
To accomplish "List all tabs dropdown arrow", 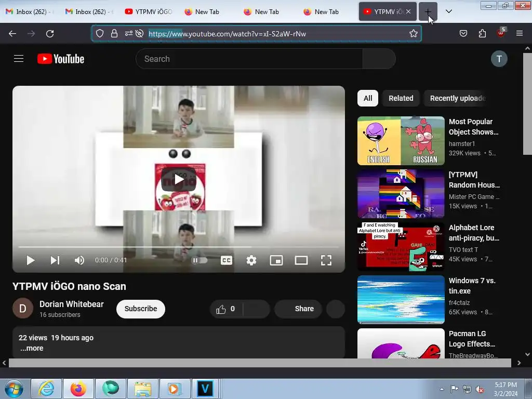I will point(448,11).
